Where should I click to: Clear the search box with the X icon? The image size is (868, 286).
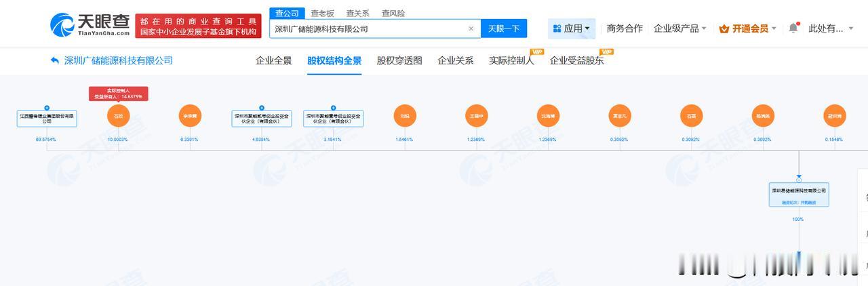click(x=471, y=28)
